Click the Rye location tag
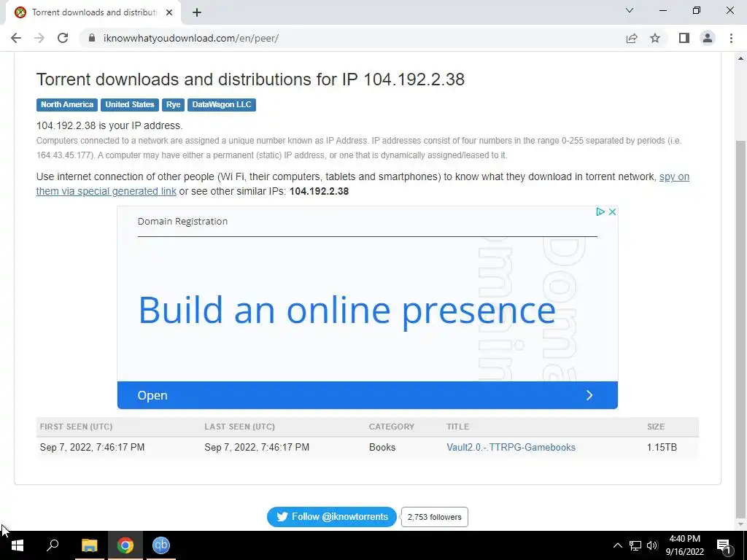 (174, 105)
